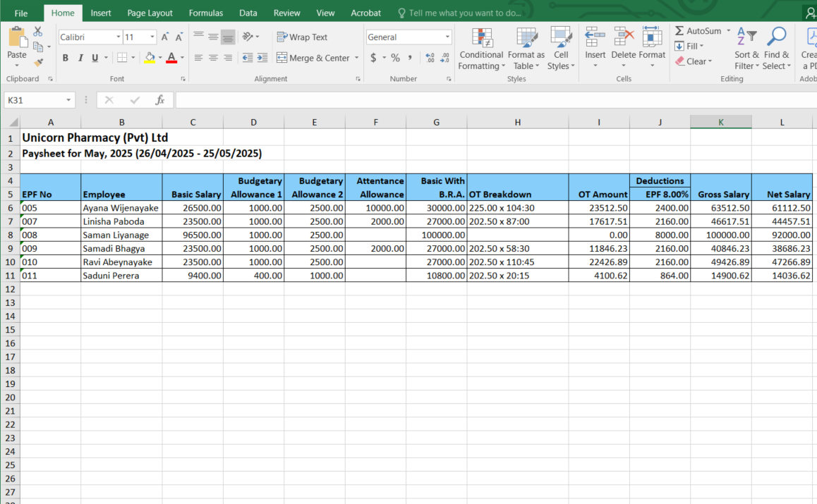
Task: Apply accounting dollar format
Action: click(373, 58)
